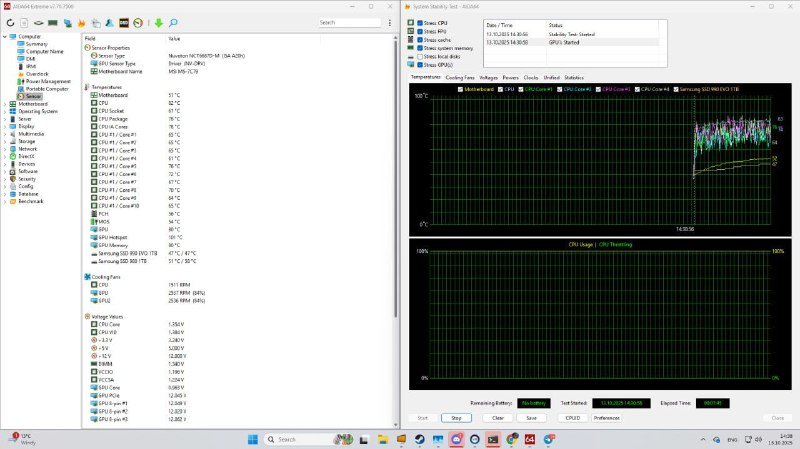Switch to the Cooling Fans tab

pyautogui.click(x=460, y=78)
